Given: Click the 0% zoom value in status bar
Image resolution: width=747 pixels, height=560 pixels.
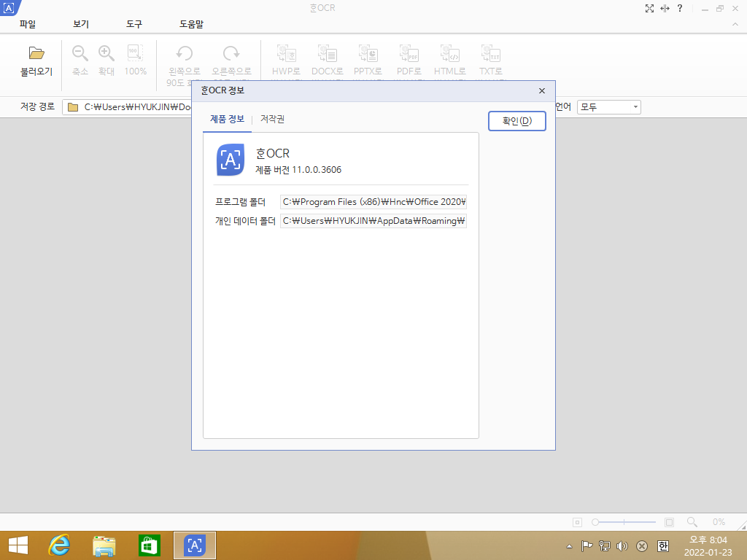Looking at the screenshot, I should tap(719, 522).
